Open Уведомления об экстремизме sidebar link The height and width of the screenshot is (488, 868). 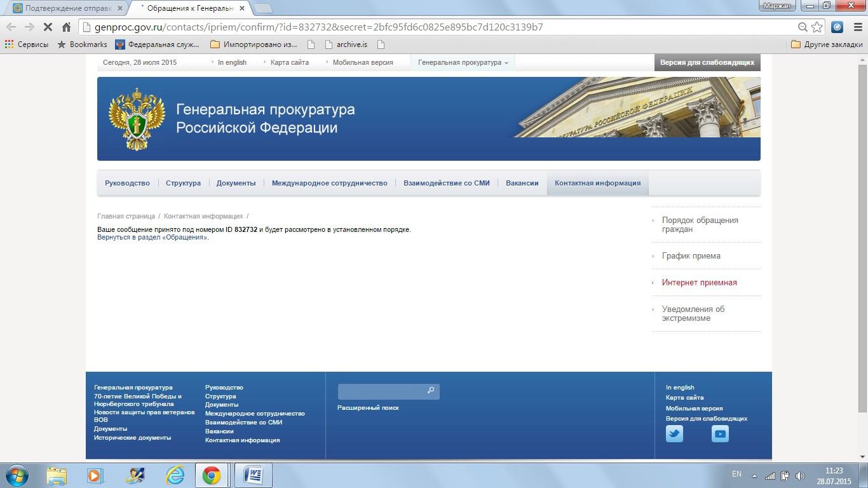(693, 314)
